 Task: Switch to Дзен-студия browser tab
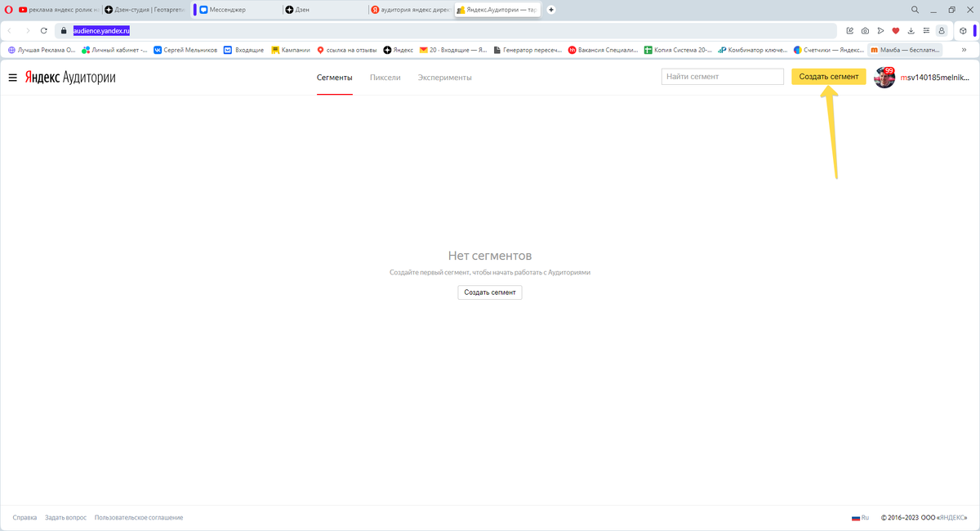pyautogui.click(x=147, y=10)
